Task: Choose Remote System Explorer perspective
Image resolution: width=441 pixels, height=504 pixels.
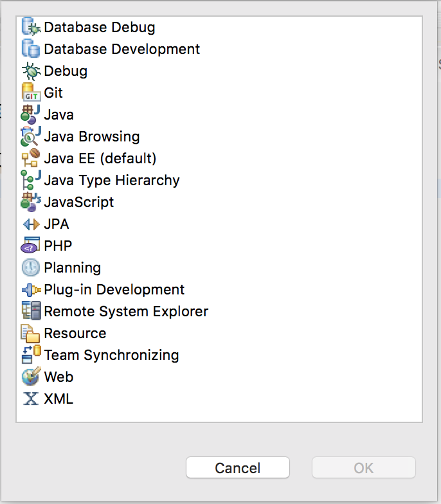Action: pyautogui.click(x=126, y=311)
